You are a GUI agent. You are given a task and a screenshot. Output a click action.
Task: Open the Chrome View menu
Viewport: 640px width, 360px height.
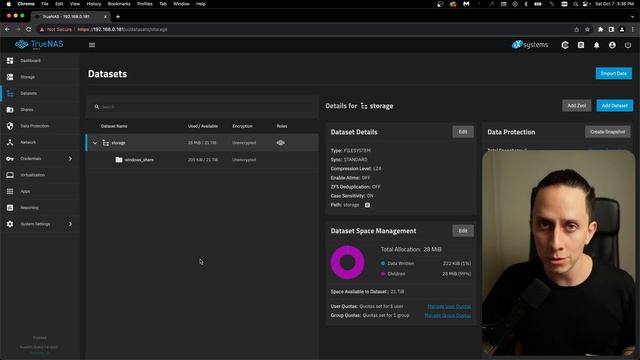[75, 4]
